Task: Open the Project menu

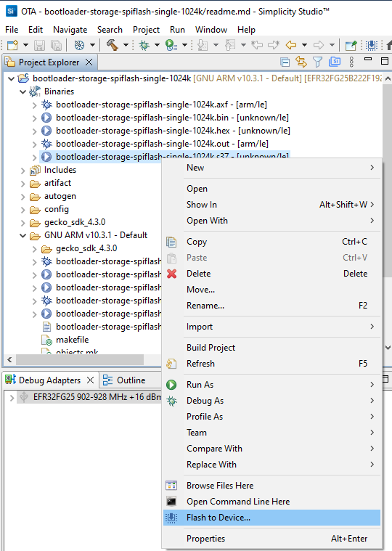Action: (x=146, y=30)
